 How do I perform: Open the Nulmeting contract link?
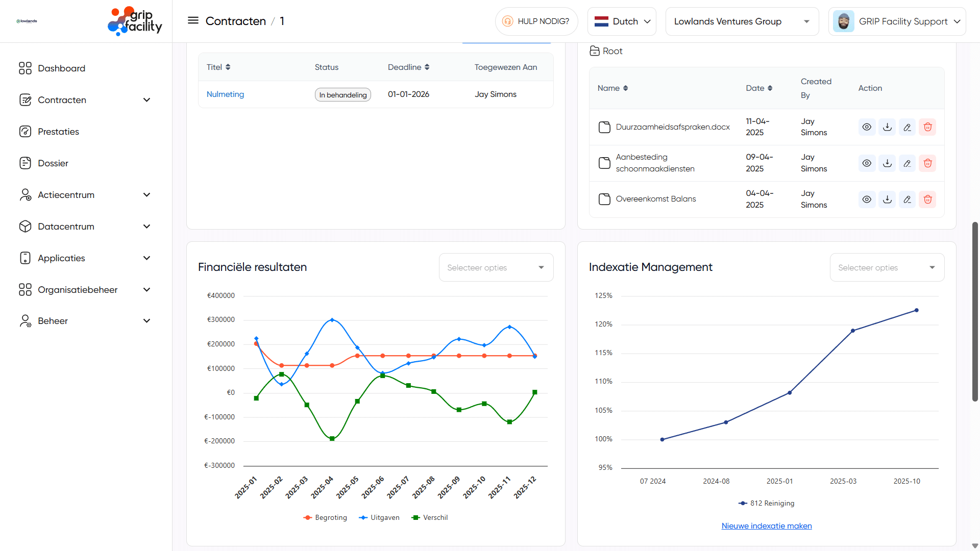tap(225, 94)
